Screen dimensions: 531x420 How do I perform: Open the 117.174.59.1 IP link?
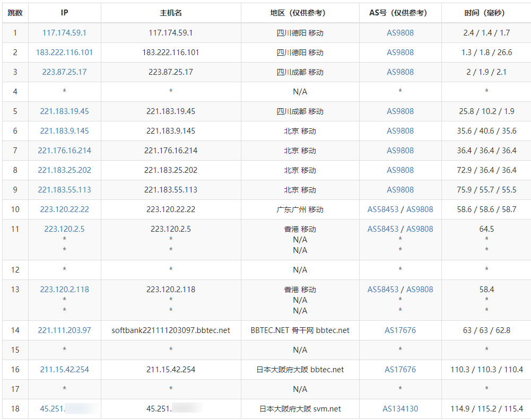[x=64, y=33]
